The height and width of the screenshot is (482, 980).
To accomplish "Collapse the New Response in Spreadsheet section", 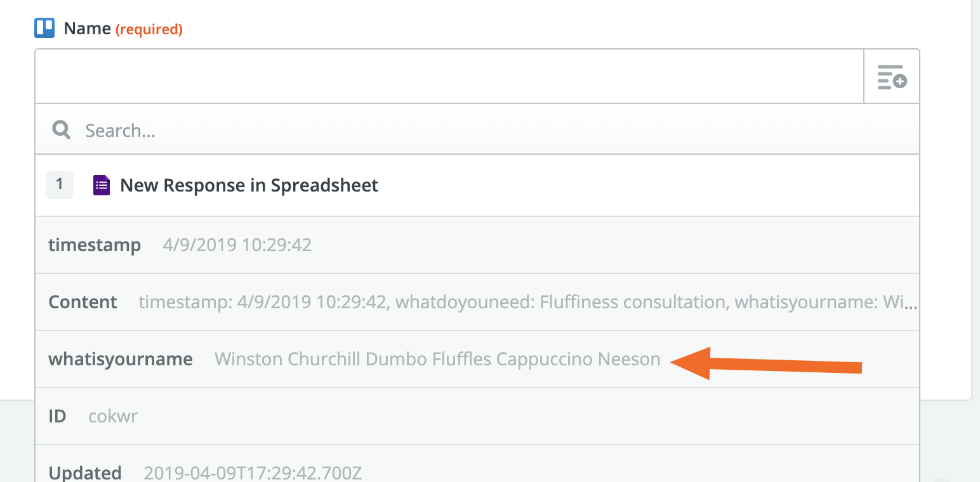I will 477,185.
